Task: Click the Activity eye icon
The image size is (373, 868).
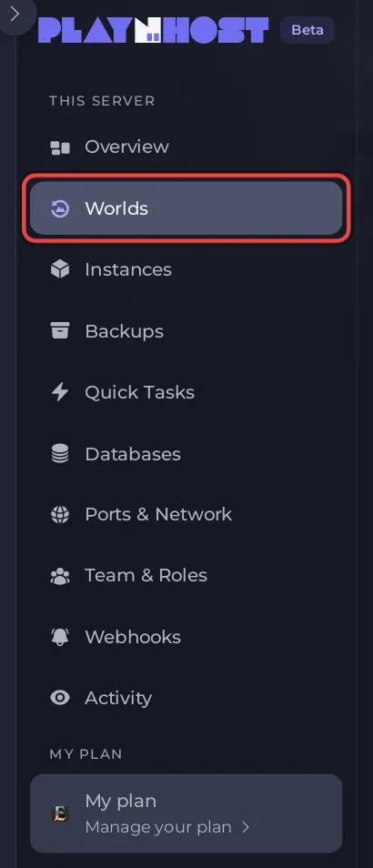Action: coord(60,698)
